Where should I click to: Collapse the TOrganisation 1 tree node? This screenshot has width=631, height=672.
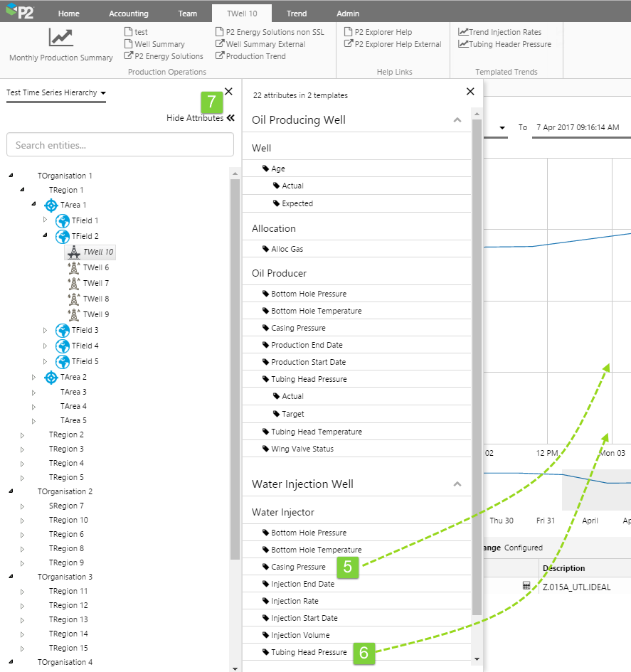[x=11, y=176]
